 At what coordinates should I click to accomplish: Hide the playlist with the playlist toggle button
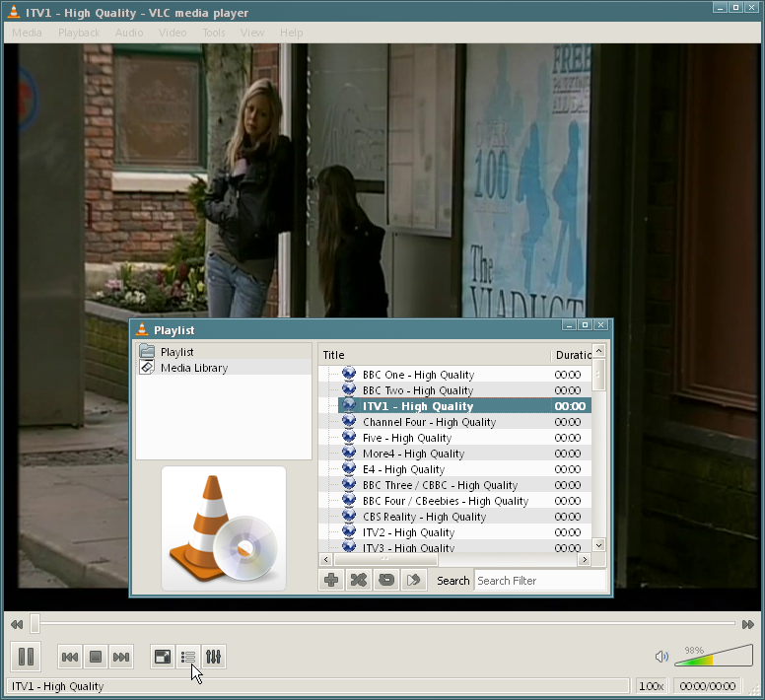click(188, 657)
